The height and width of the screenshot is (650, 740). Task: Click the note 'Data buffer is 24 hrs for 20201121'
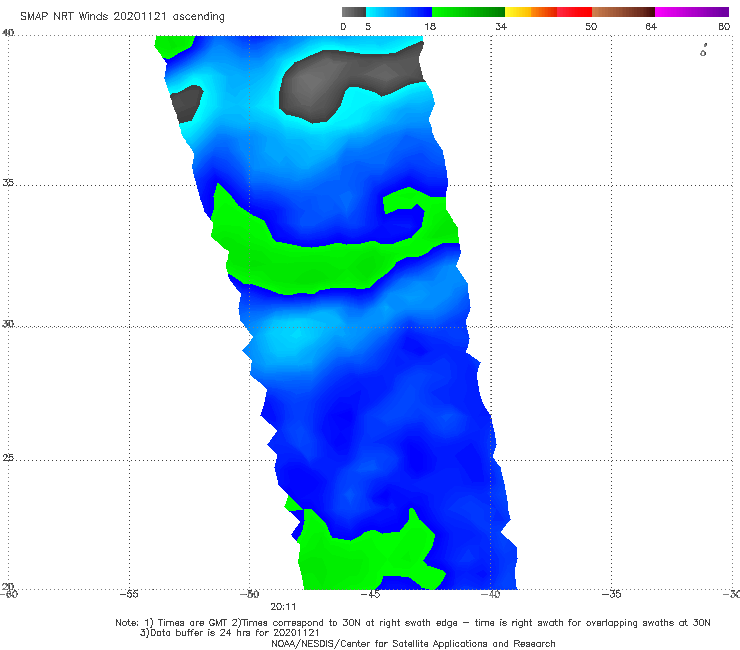(x=235, y=633)
